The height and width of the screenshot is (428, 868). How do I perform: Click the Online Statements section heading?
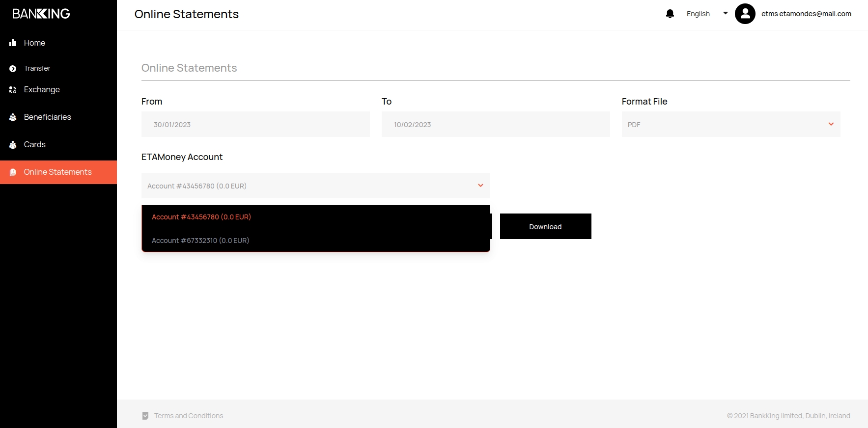click(189, 68)
